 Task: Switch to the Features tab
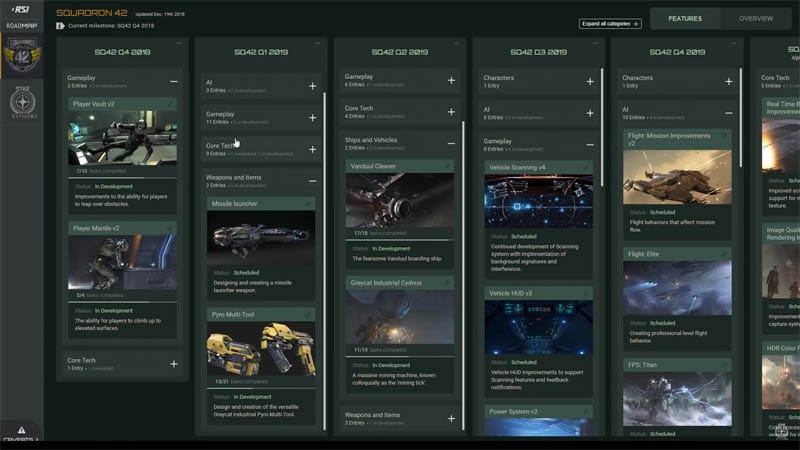[685, 18]
